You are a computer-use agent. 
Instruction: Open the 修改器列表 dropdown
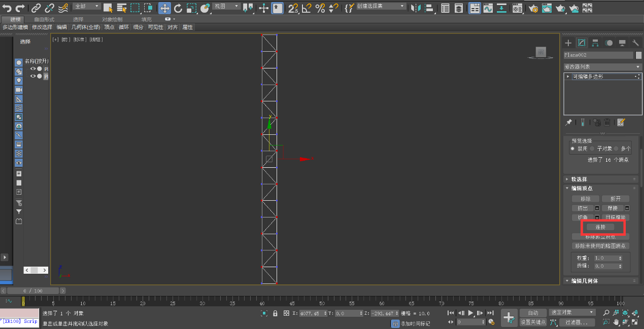(602, 67)
